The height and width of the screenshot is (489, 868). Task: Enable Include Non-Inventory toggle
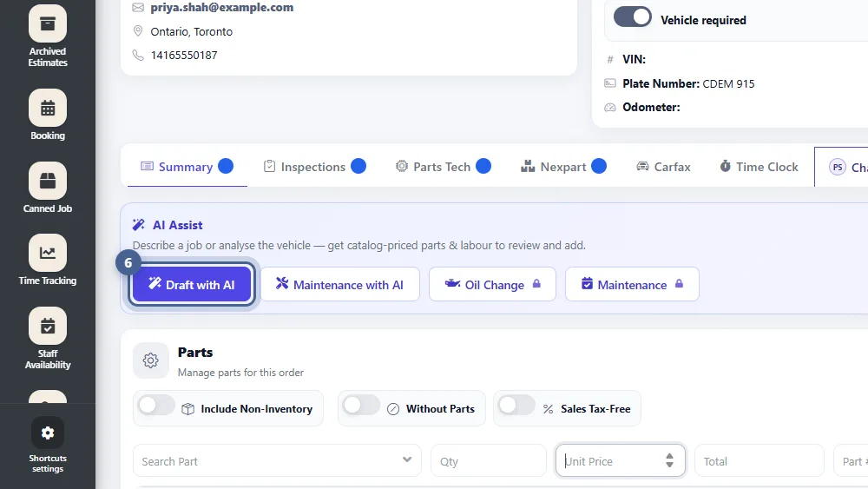click(x=156, y=406)
